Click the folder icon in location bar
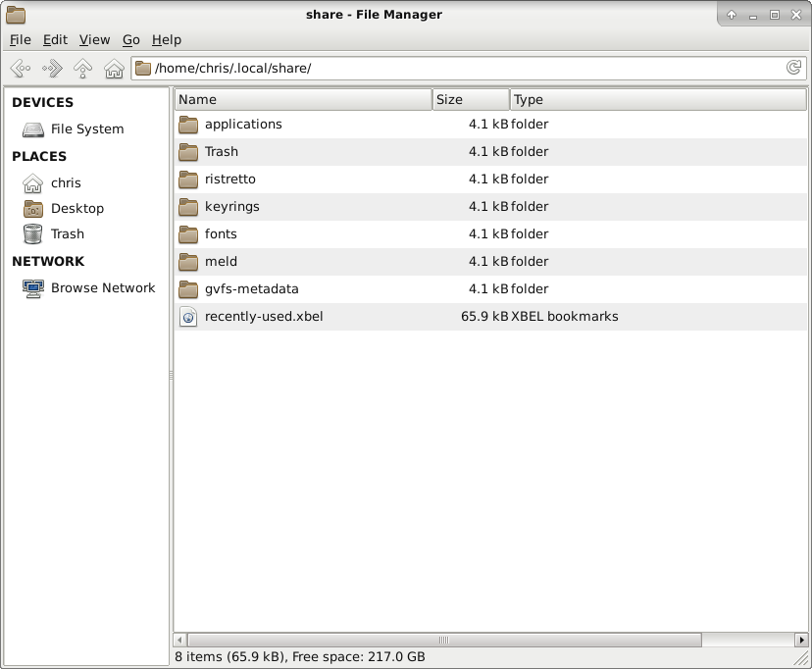Screen dimensions: 812x669 pyautogui.click(x=143, y=68)
